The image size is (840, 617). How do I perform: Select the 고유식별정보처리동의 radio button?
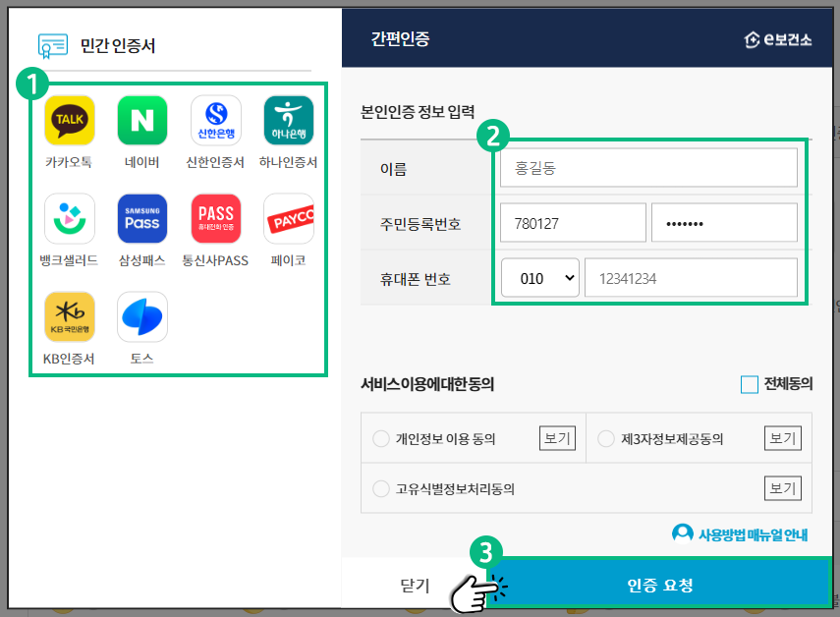tap(381, 488)
